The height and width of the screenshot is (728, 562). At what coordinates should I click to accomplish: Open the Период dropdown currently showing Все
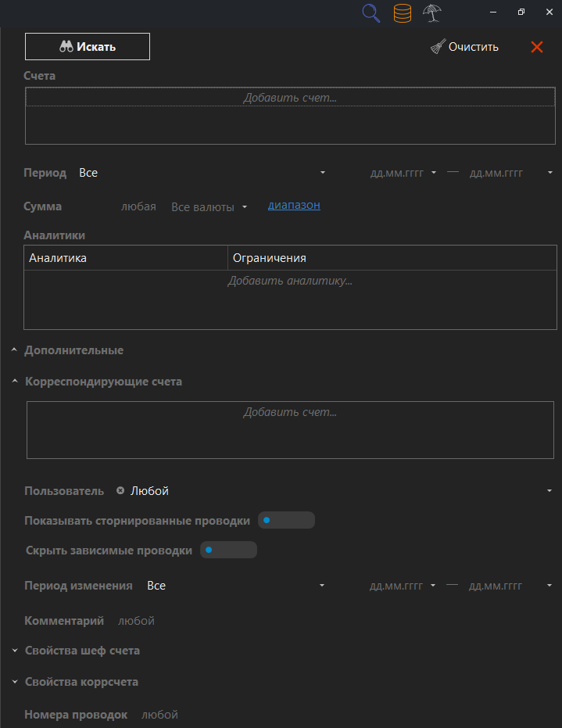click(321, 173)
